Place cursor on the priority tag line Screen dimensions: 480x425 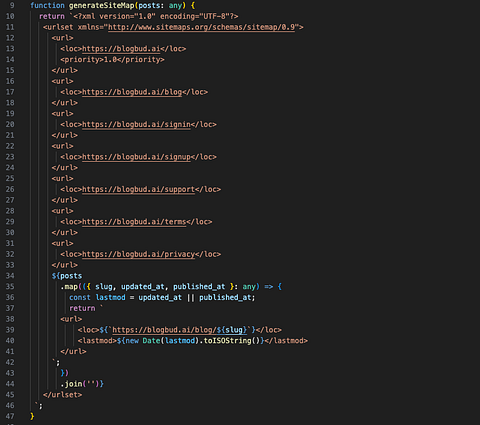[112, 60]
